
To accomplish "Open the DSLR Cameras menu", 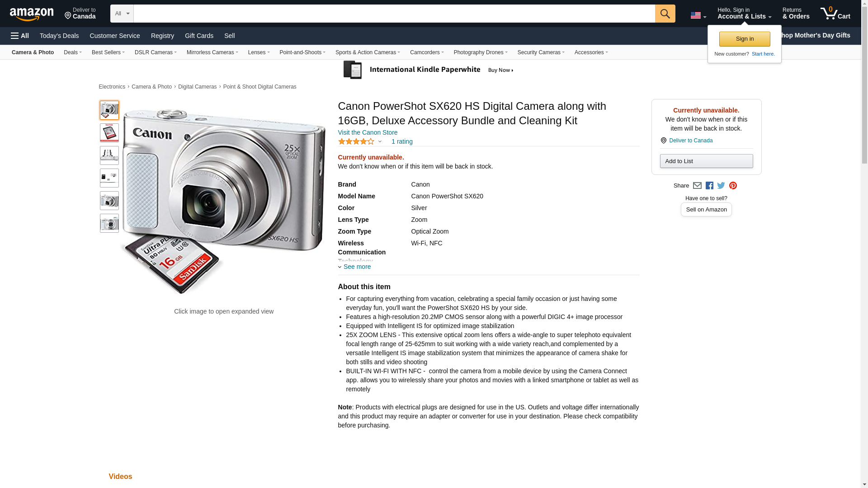I will tap(156, 52).
